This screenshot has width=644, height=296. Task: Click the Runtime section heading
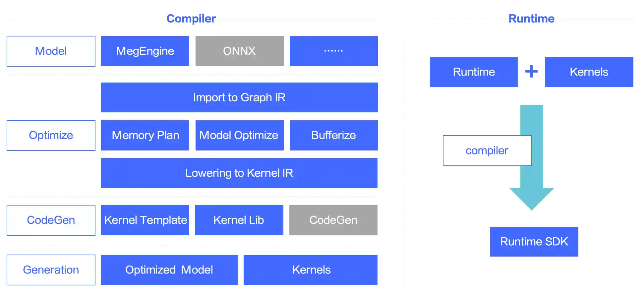tap(531, 19)
